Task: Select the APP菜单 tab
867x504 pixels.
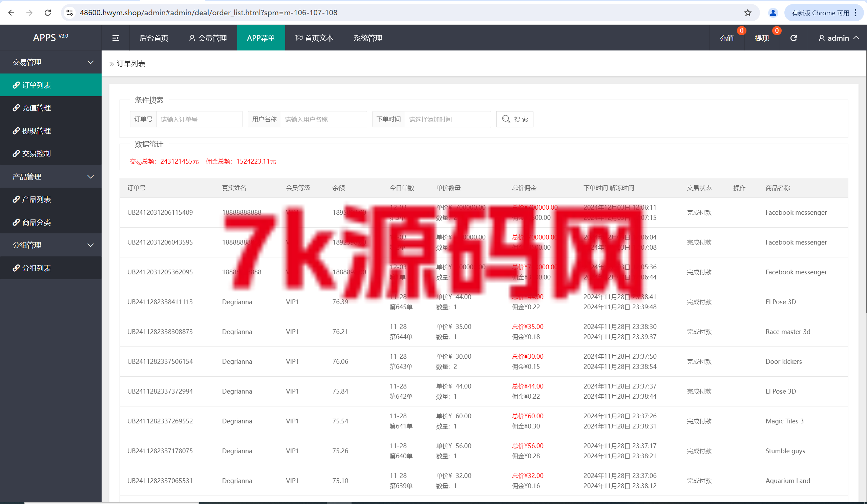Action: pos(261,38)
